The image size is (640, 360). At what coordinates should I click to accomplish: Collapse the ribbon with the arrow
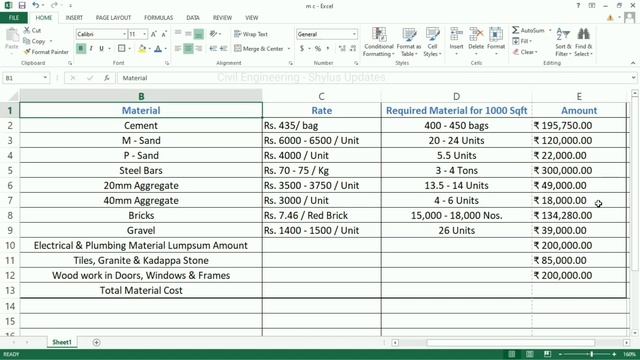[633, 63]
